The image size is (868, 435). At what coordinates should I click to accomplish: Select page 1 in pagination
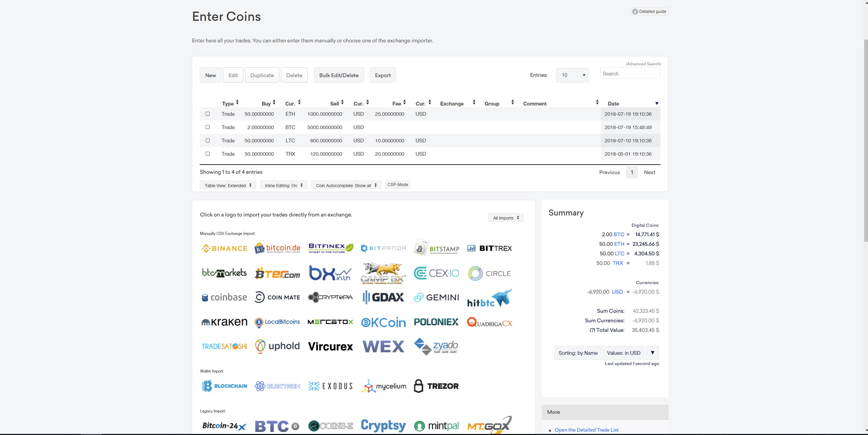(632, 172)
